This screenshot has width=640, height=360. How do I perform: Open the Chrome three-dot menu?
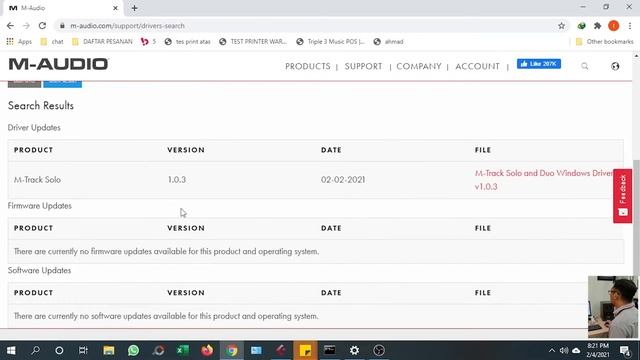point(630,26)
